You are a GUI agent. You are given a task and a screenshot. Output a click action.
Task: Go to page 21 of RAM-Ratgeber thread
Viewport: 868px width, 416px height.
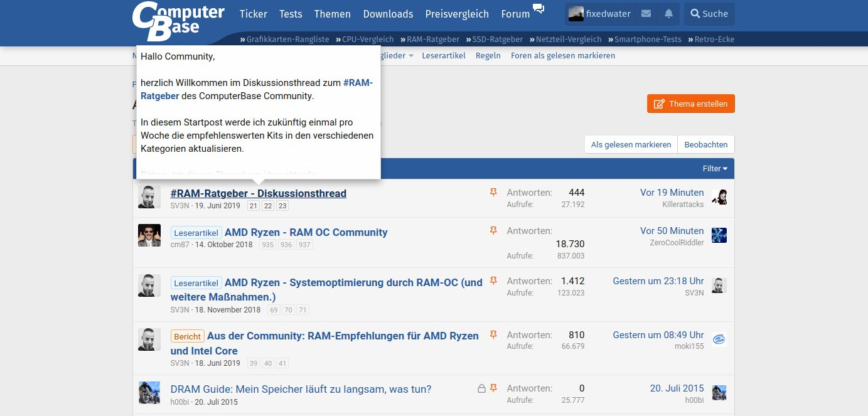click(x=254, y=206)
